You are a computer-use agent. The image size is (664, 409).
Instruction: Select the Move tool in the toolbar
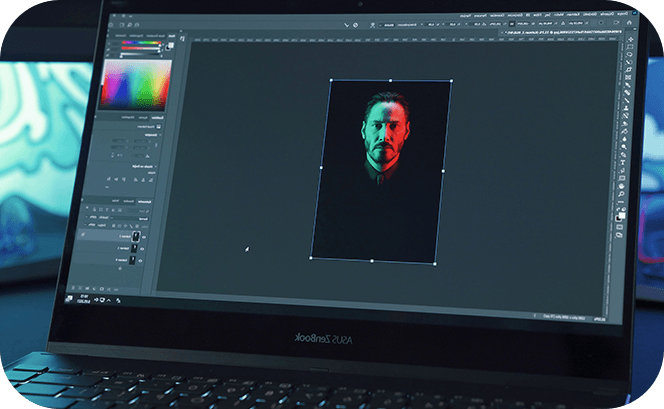click(x=631, y=39)
